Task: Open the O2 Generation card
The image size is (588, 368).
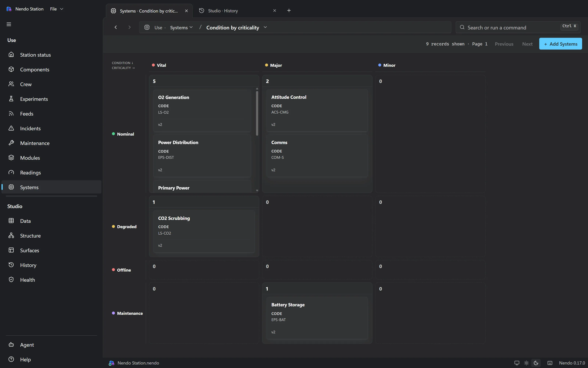Action: pos(202,111)
